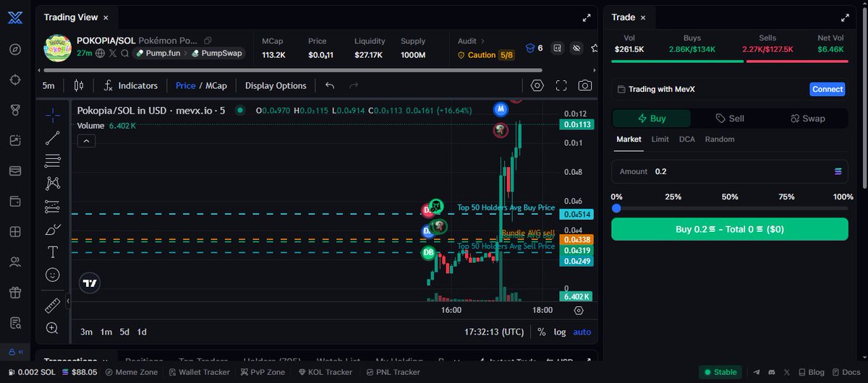Select the Fib retracement lines tool

click(x=53, y=160)
